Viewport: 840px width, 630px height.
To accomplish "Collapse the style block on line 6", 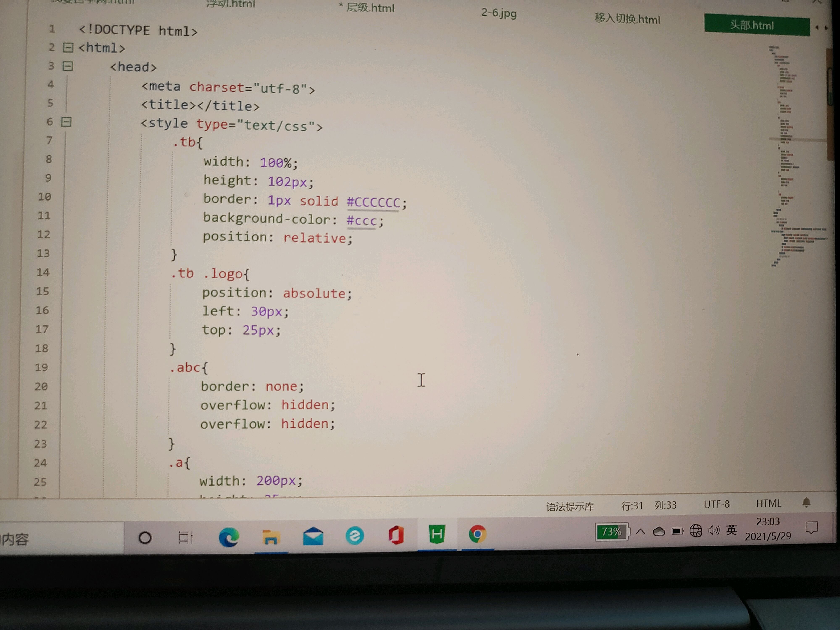I will 66,122.
